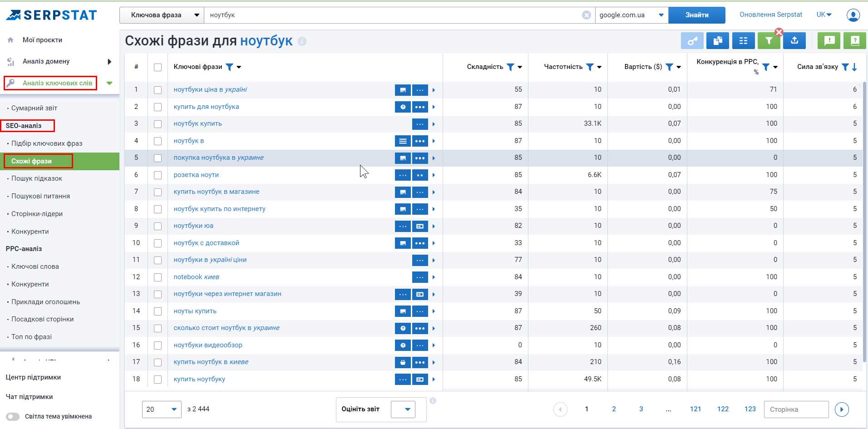The width and height of the screenshot is (868, 429).
Task: Click the table's vertical scrollbar
Action: pyautogui.click(x=864, y=222)
